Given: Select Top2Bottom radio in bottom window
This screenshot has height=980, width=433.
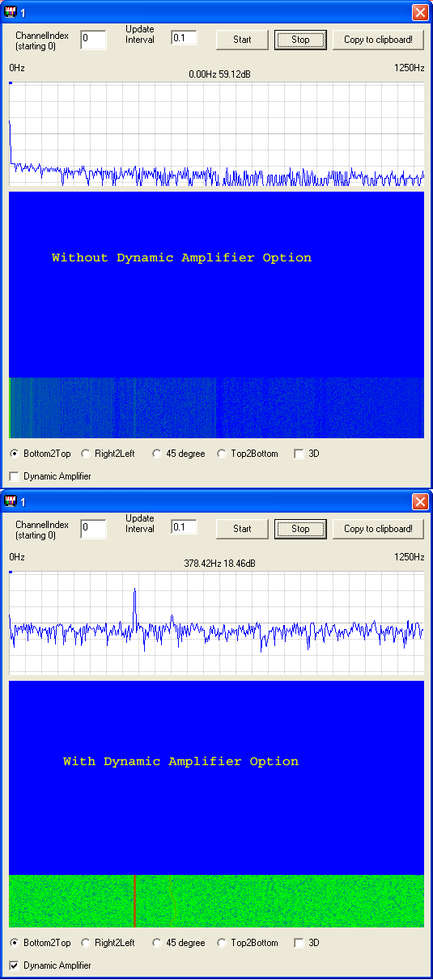Looking at the screenshot, I should tap(222, 943).
